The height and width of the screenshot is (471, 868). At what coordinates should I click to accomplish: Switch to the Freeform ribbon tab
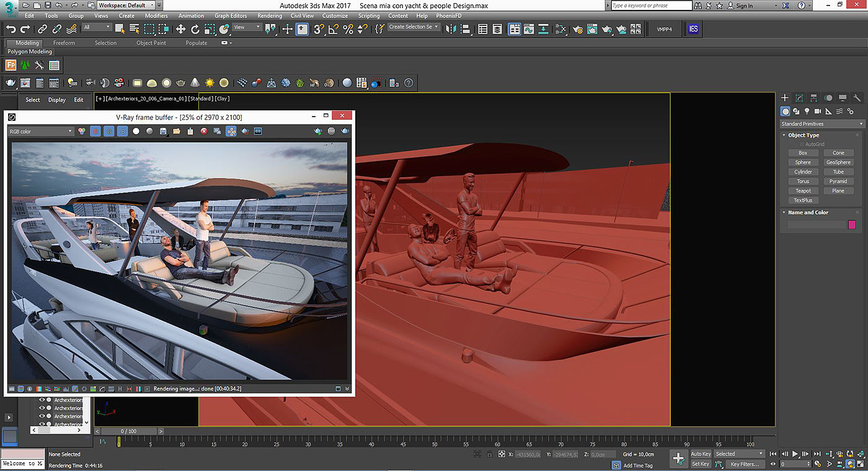coord(64,43)
